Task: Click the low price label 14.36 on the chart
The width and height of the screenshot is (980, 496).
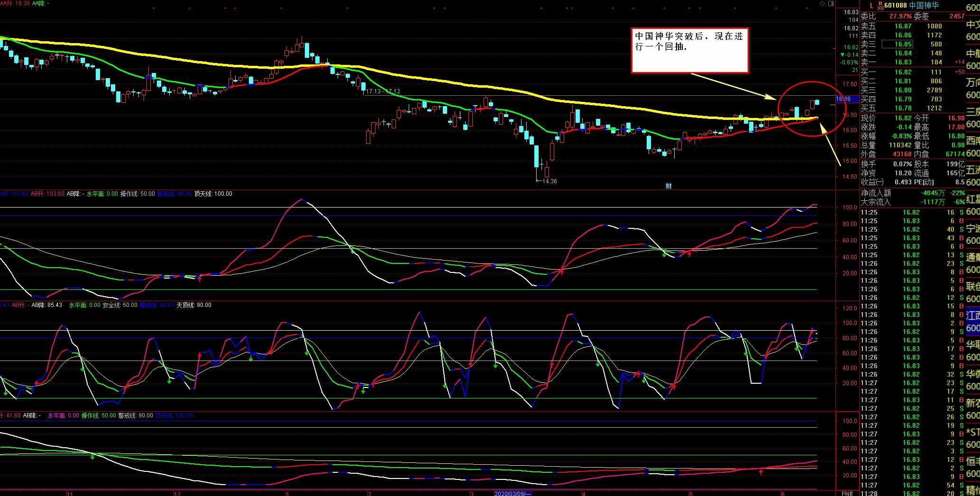Action: (550, 181)
